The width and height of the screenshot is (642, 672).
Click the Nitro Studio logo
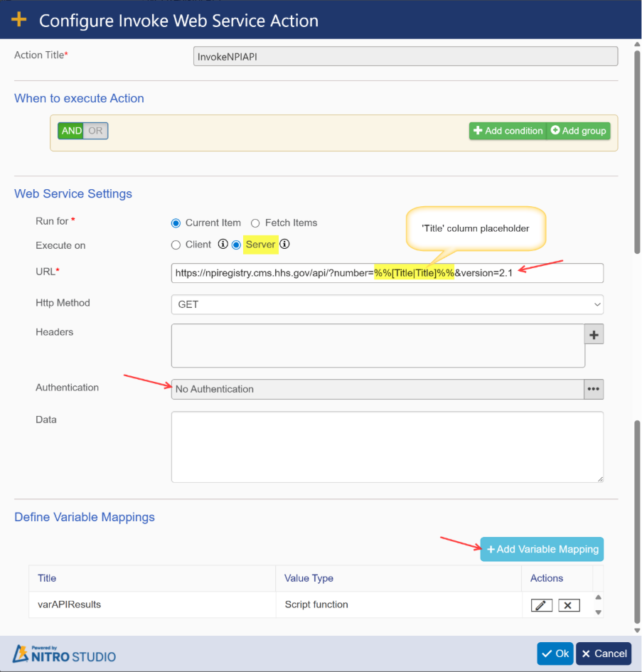[x=64, y=654]
